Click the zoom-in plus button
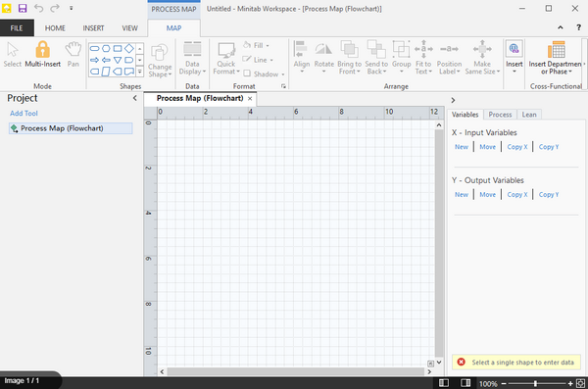The height and width of the screenshot is (389, 588). [570, 383]
